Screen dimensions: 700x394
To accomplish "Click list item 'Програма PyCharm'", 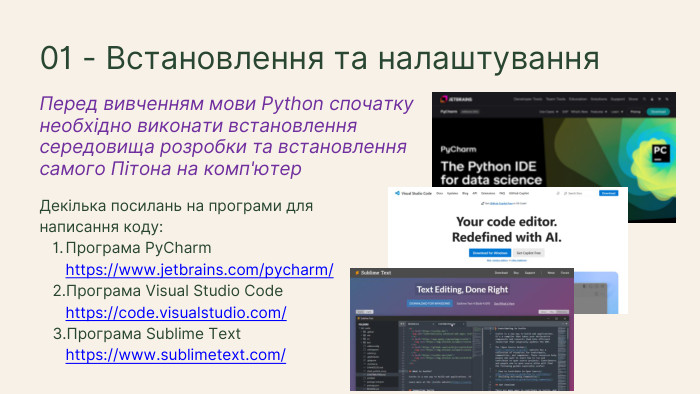I will click(x=138, y=248).
